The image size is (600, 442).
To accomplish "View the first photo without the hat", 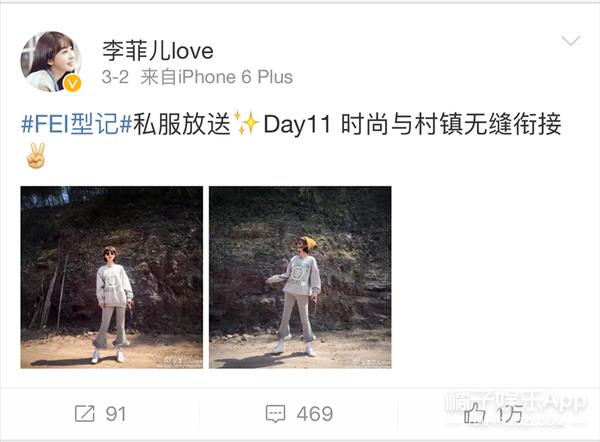I will click(x=112, y=277).
